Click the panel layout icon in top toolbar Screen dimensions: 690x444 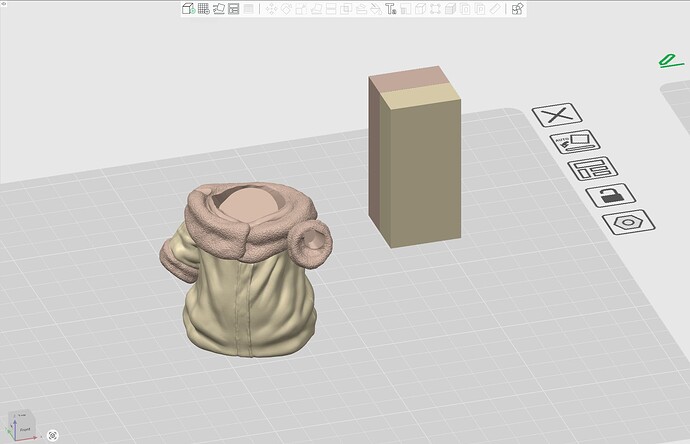[x=234, y=8]
